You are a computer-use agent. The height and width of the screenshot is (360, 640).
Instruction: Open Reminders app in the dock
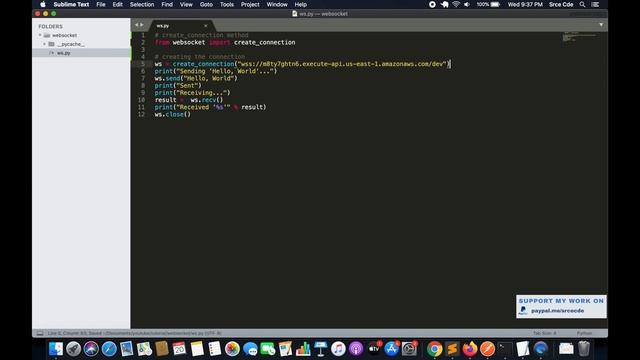215,349
